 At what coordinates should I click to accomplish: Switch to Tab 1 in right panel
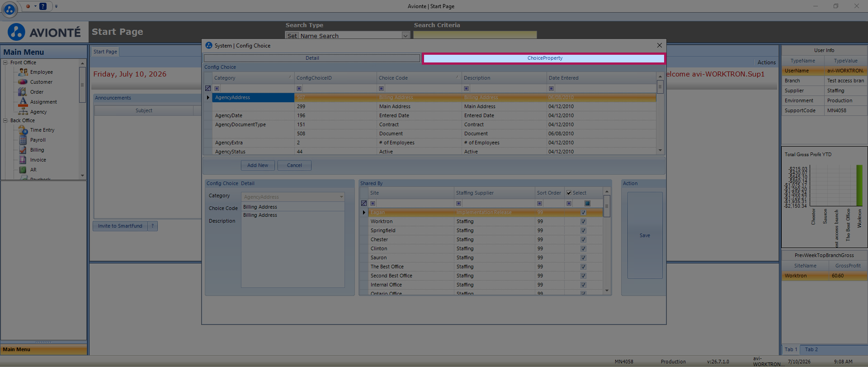791,349
